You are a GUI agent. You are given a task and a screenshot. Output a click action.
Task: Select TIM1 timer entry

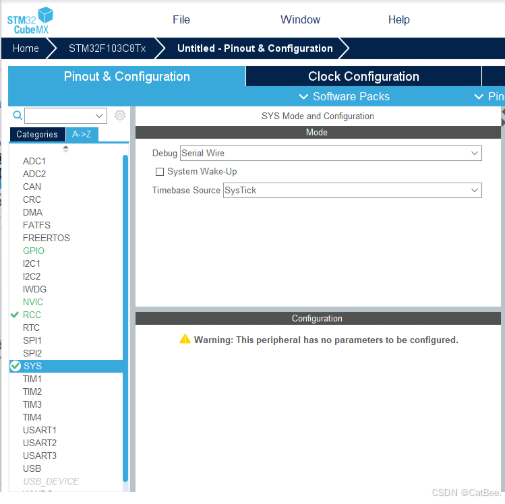[x=32, y=379]
